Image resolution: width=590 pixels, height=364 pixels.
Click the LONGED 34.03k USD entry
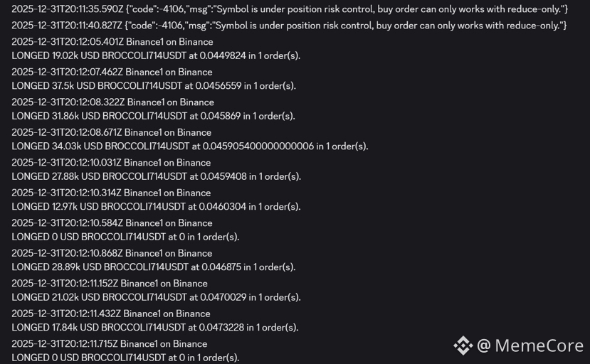click(189, 146)
